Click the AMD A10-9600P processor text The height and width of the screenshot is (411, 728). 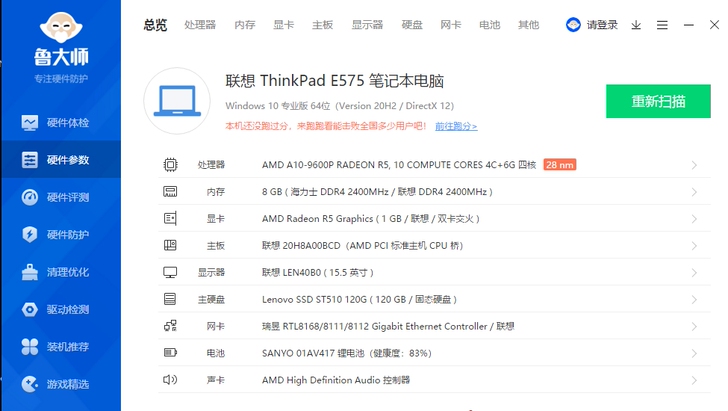pos(399,165)
